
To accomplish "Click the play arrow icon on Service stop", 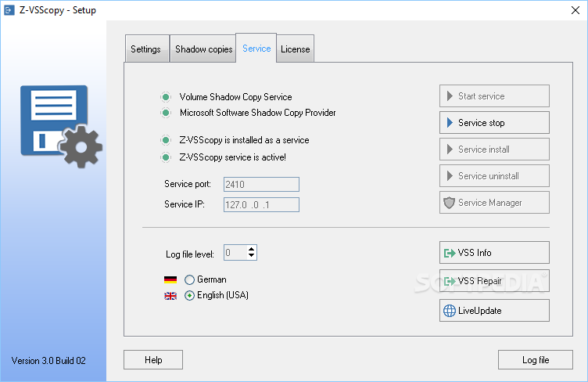I will click(x=450, y=123).
